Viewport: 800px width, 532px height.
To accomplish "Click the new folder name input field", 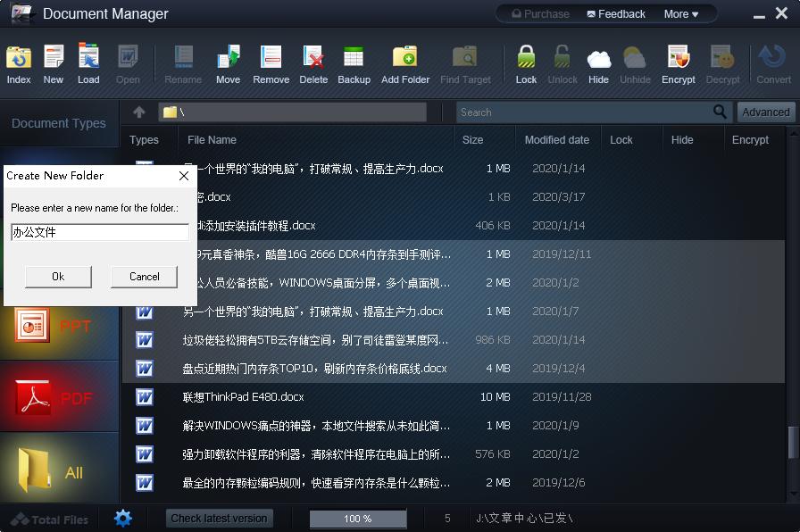I will point(99,232).
